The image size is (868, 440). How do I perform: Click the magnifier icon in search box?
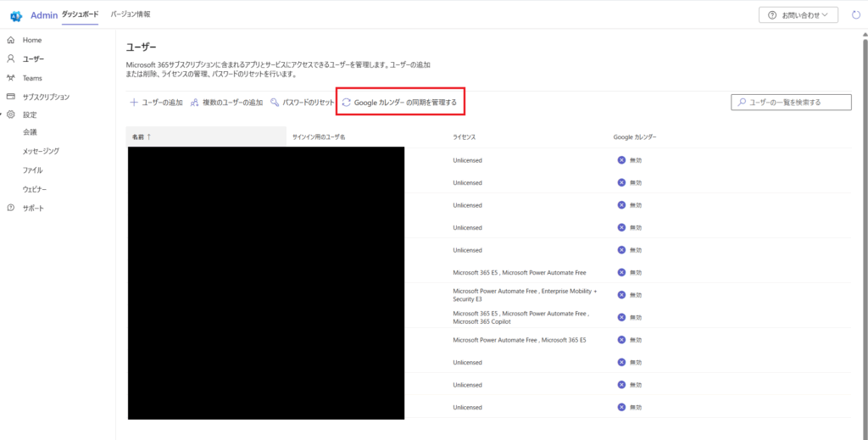coord(742,103)
